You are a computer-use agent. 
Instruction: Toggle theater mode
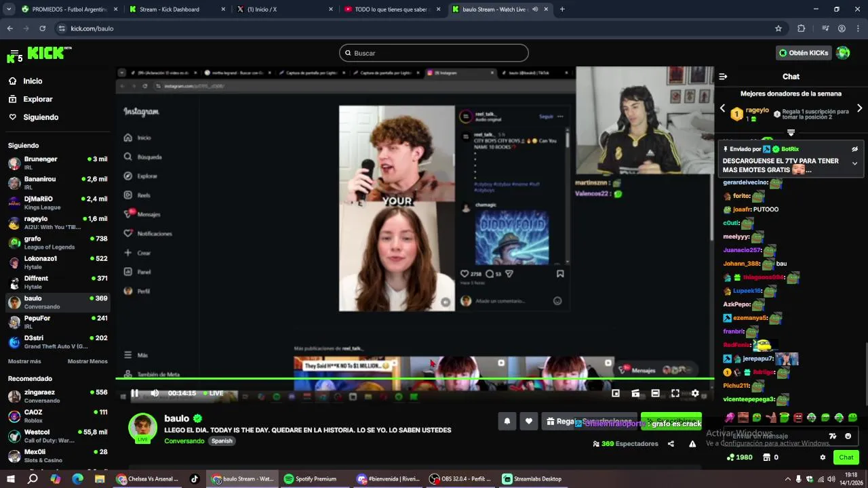pos(655,393)
